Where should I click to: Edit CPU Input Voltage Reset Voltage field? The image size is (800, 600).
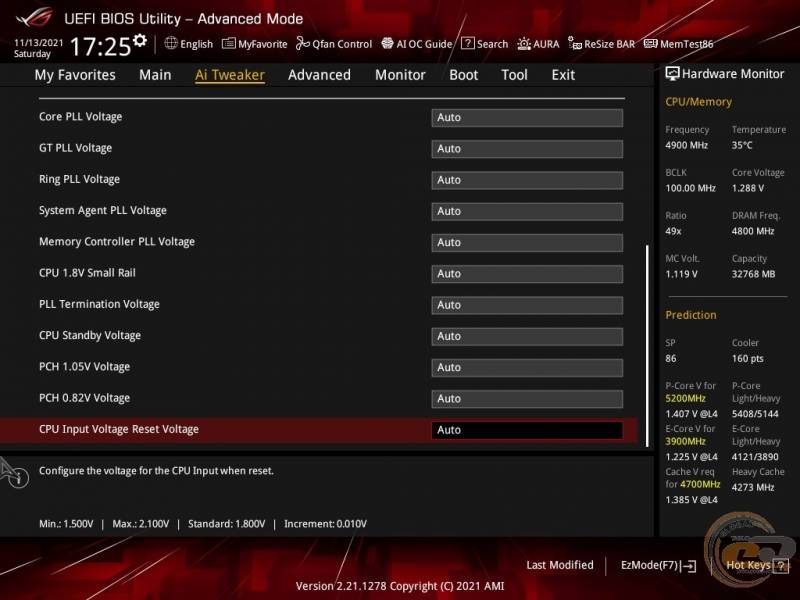coord(527,430)
